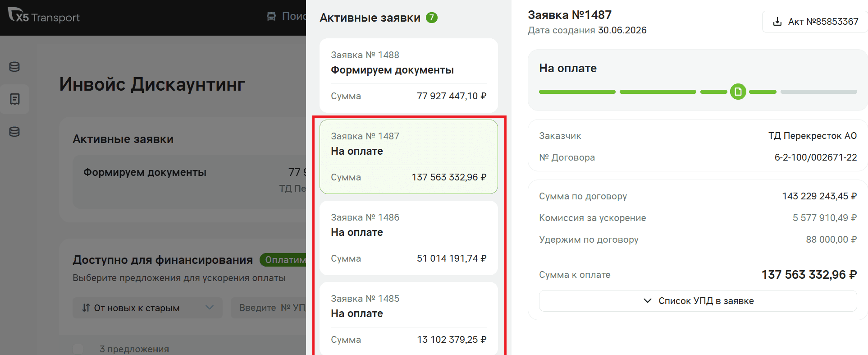Toggle the 3 предложения checkbox
Viewport: 868px width, 355px height.
pyautogui.click(x=78, y=349)
